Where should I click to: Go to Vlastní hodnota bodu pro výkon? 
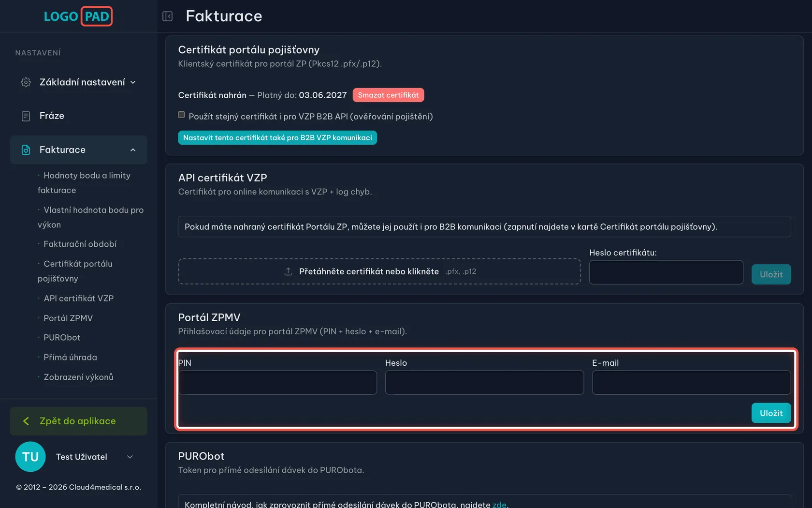coord(91,217)
